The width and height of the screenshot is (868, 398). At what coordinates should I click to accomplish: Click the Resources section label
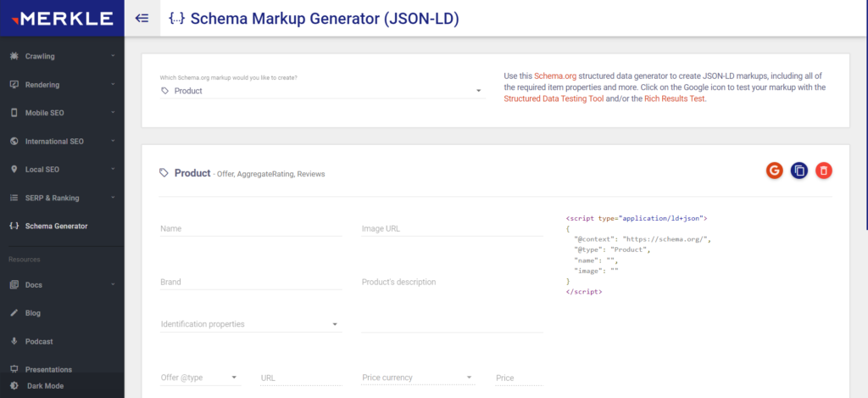25,260
